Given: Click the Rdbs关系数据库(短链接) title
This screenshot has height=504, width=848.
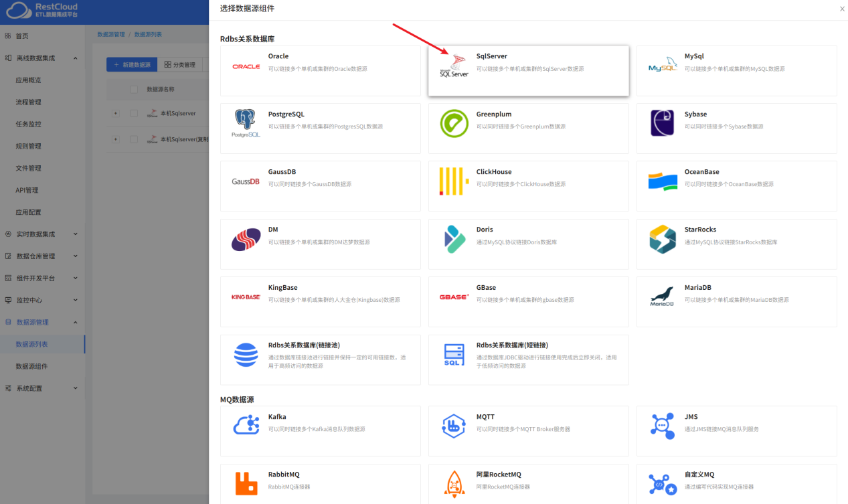Looking at the screenshot, I should point(513,345).
